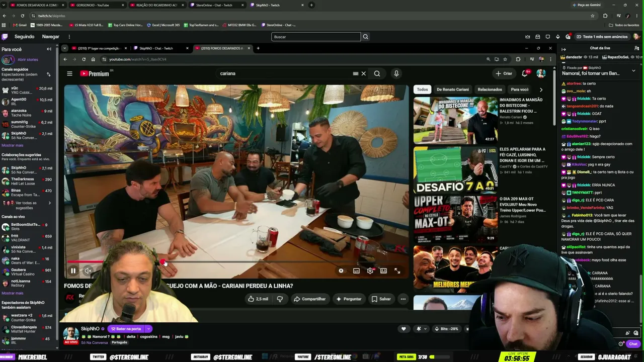Open the Twitch inbox envelope icon
This screenshot has height=362, width=644.
point(538,37)
